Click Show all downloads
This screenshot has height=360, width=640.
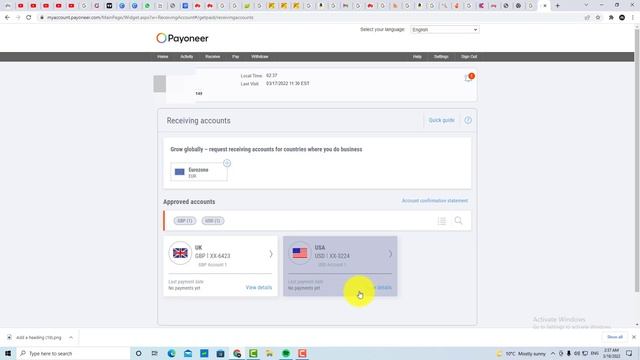pos(615,337)
